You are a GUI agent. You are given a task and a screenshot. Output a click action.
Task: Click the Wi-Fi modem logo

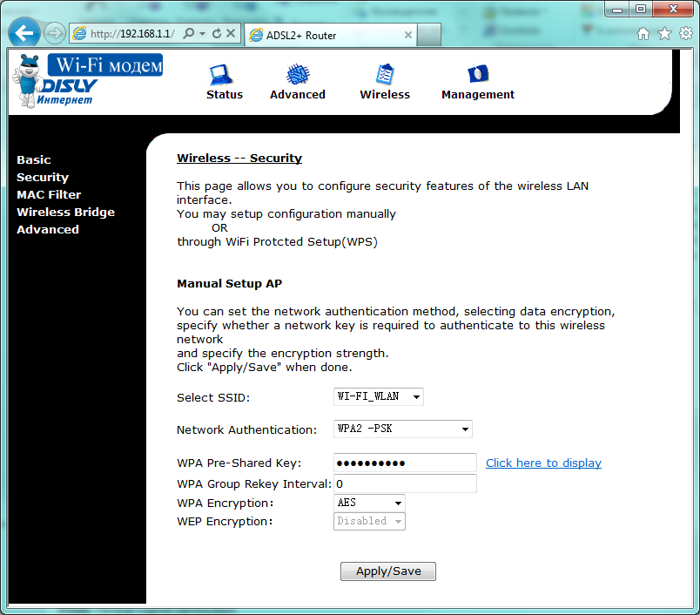[87, 80]
